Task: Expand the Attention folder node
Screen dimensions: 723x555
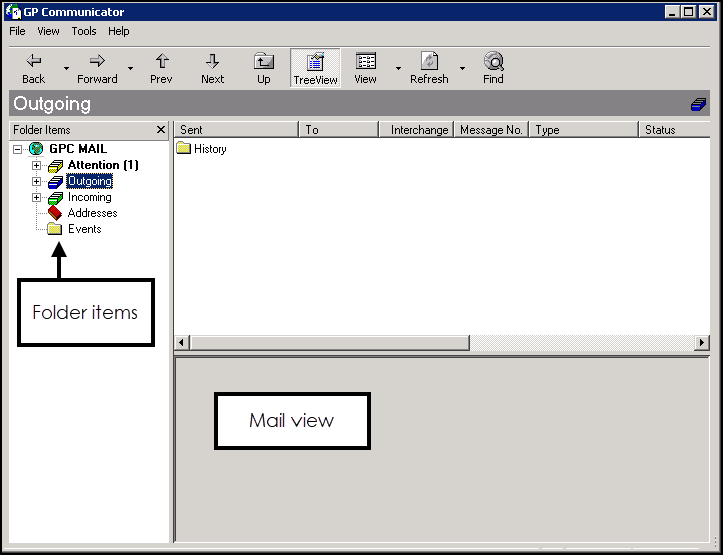Action: coord(36,165)
